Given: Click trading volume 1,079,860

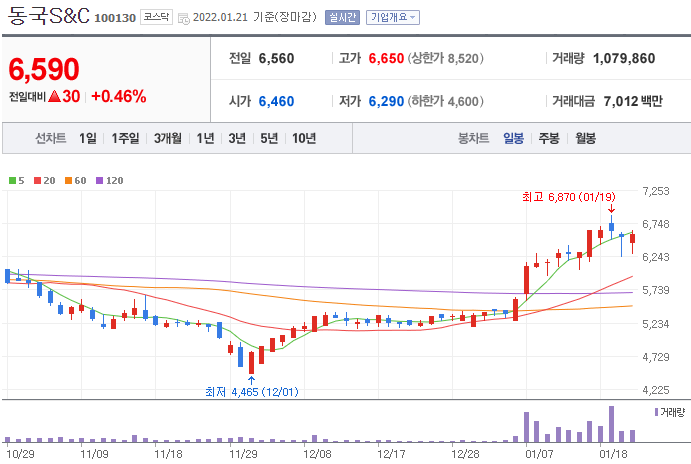Looking at the screenshot, I should pos(624,58).
